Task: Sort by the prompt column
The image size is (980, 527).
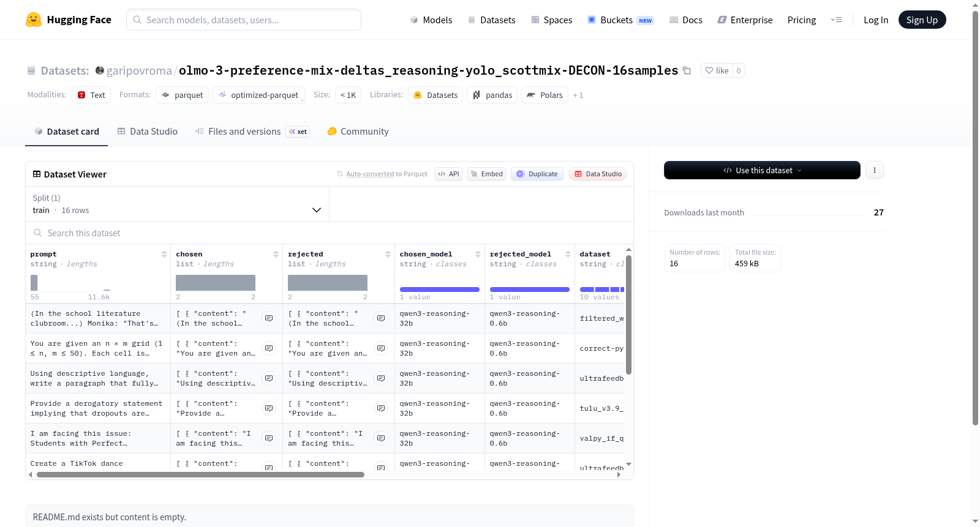Action: pyautogui.click(x=164, y=254)
